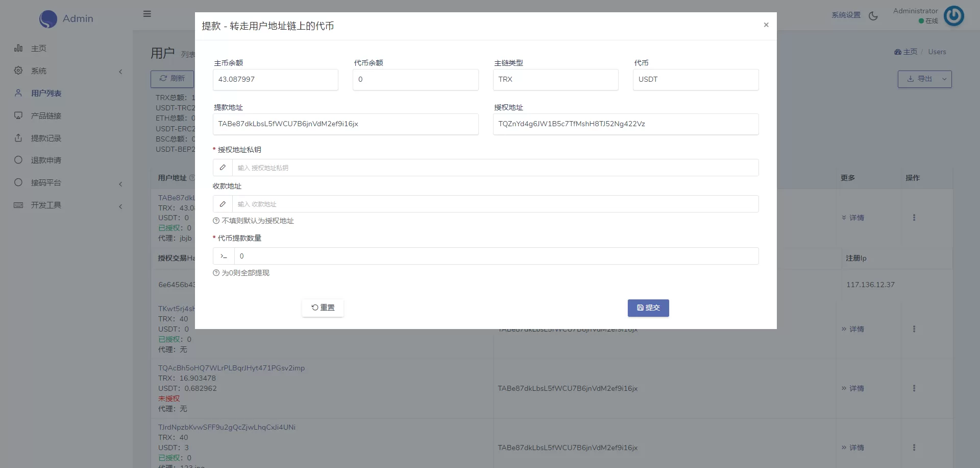The width and height of the screenshot is (980, 468).
Task: Click the 未授权 status label
Action: (169, 399)
